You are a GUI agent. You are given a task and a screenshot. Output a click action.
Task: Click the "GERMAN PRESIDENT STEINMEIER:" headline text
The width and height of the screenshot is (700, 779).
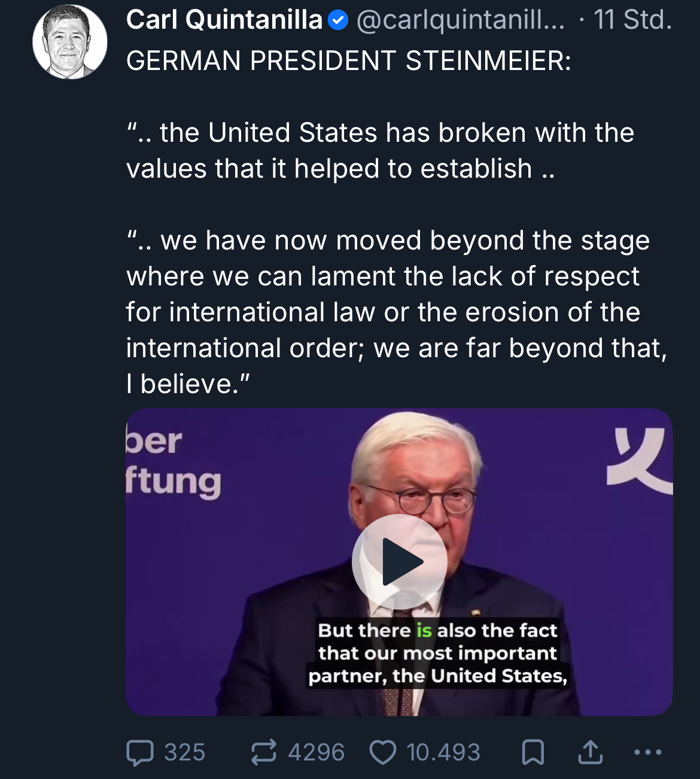pos(348,61)
